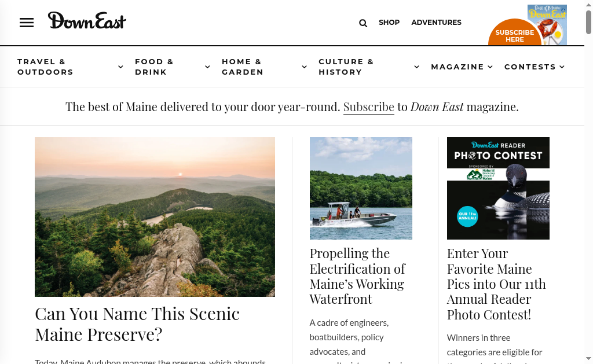Open the Reader Photo Contest loon image
Viewport: 593px width, 364px height.
point(498,188)
